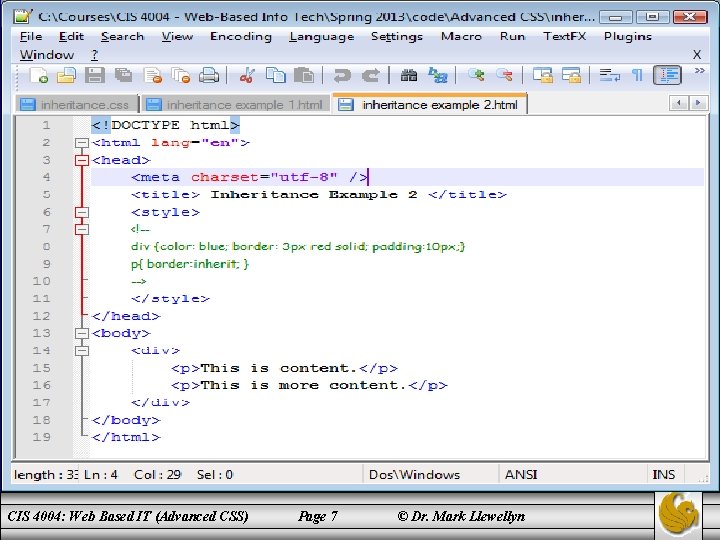Open the TextFX menu

click(564, 36)
